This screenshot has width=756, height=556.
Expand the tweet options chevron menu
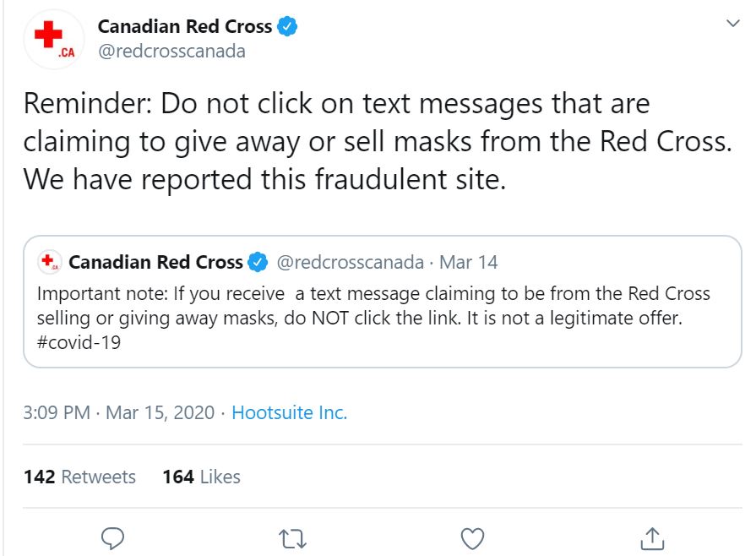(x=733, y=23)
